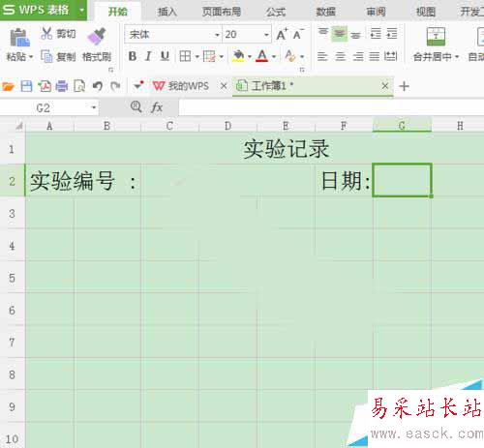
Task: Apply cell borders icon
Action: tap(185, 56)
